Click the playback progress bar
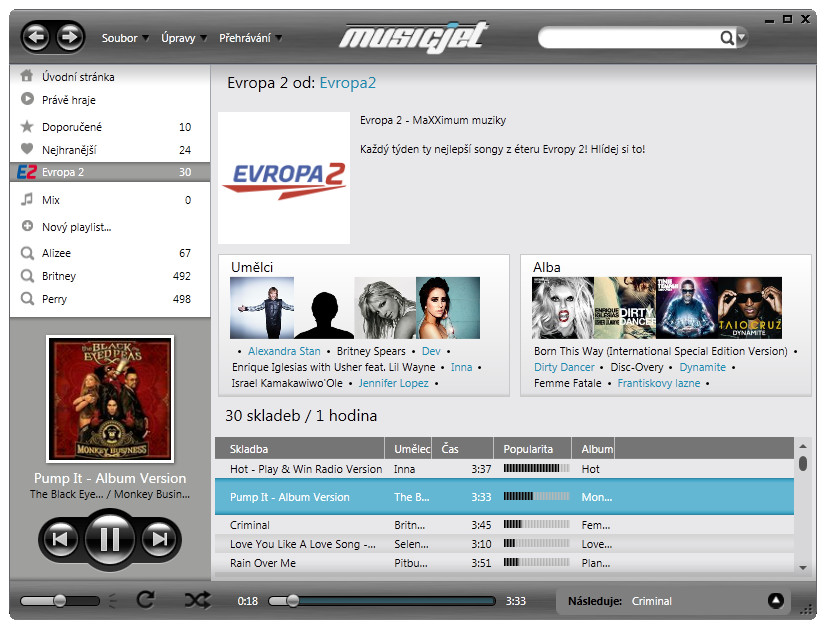This screenshot has width=830, height=630. pyautogui.click(x=382, y=601)
